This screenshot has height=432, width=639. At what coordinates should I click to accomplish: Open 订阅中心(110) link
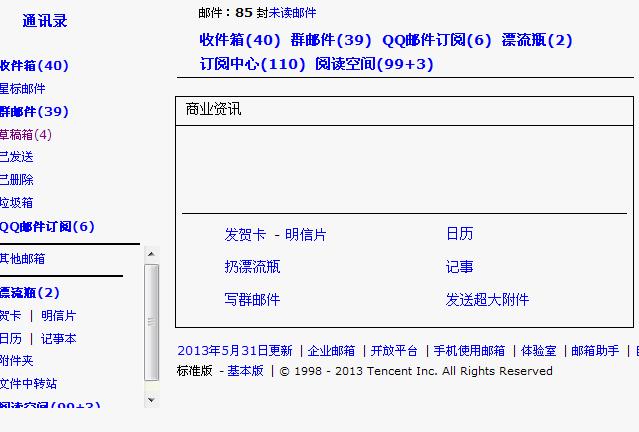[x=252, y=64]
